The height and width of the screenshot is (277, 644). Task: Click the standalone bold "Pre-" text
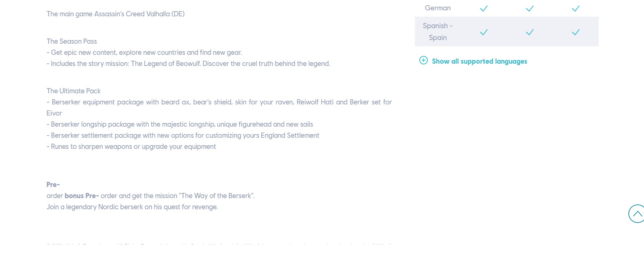click(x=53, y=184)
